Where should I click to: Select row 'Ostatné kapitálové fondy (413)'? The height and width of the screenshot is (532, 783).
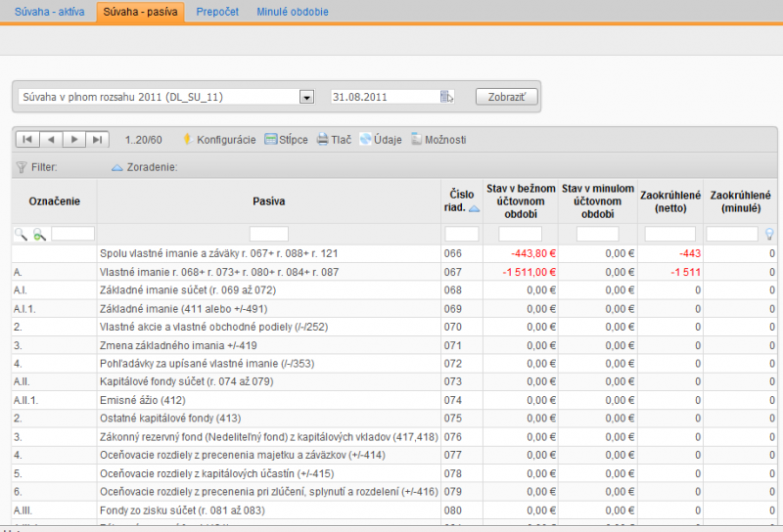394,419
